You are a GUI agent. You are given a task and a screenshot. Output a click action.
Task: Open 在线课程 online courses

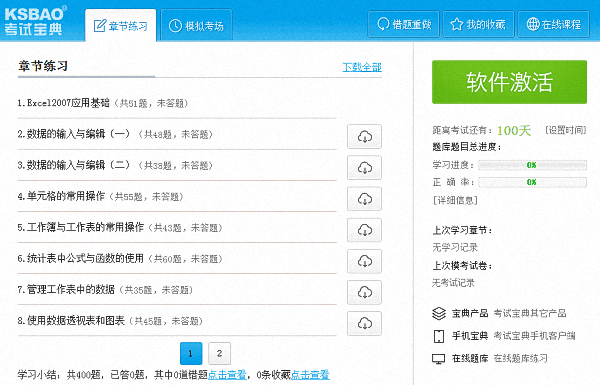(x=553, y=24)
